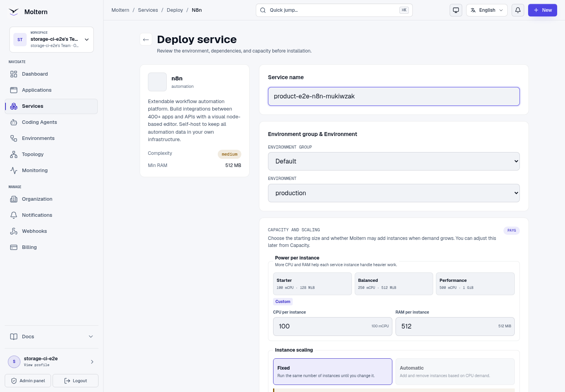Click the Moltern logo icon
The width and height of the screenshot is (565, 392).
(x=14, y=12)
